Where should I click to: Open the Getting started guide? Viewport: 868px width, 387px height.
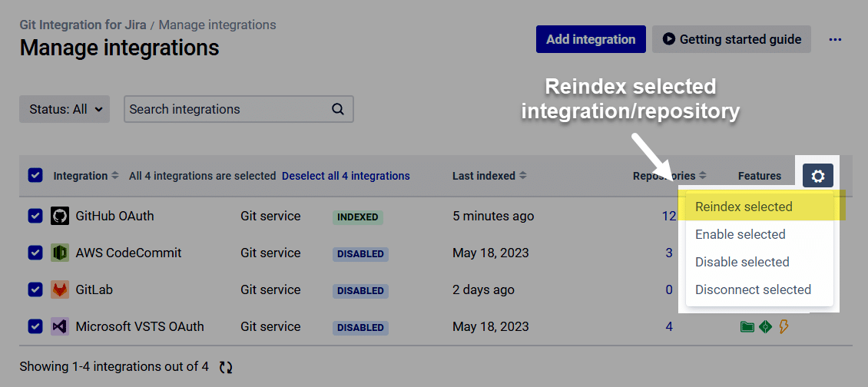pos(731,39)
